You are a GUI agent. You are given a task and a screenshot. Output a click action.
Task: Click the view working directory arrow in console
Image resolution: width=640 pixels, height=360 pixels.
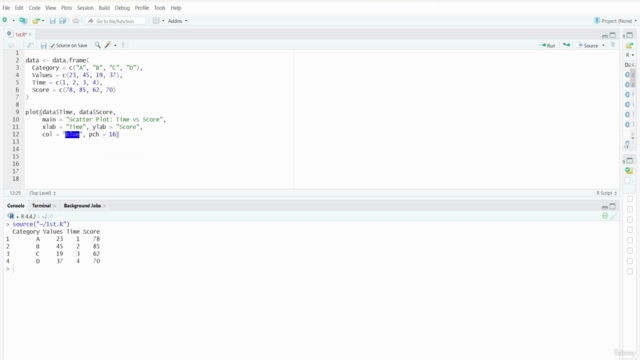coord(51,216)
